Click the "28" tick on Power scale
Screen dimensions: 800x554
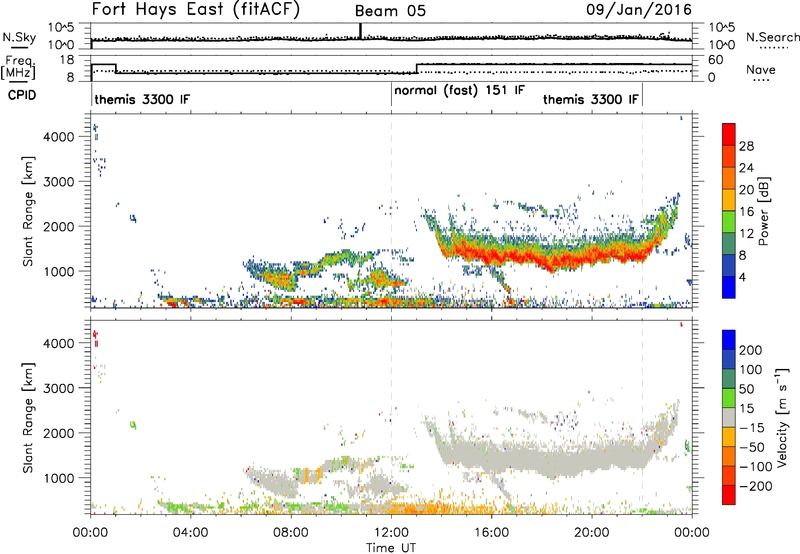[x=746, y=146]
